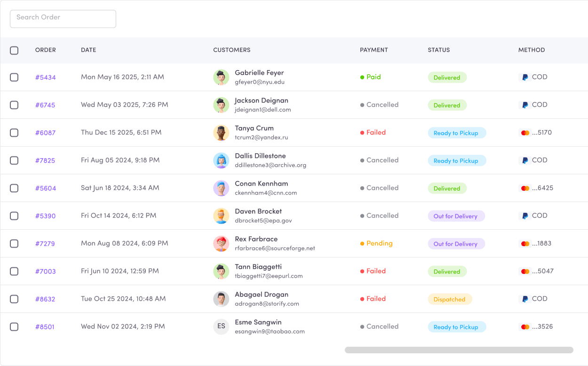The height and width of the screenshot is (366, 588).
Task: Focus the Search Order input field
Action: click(x=63, y=19)
